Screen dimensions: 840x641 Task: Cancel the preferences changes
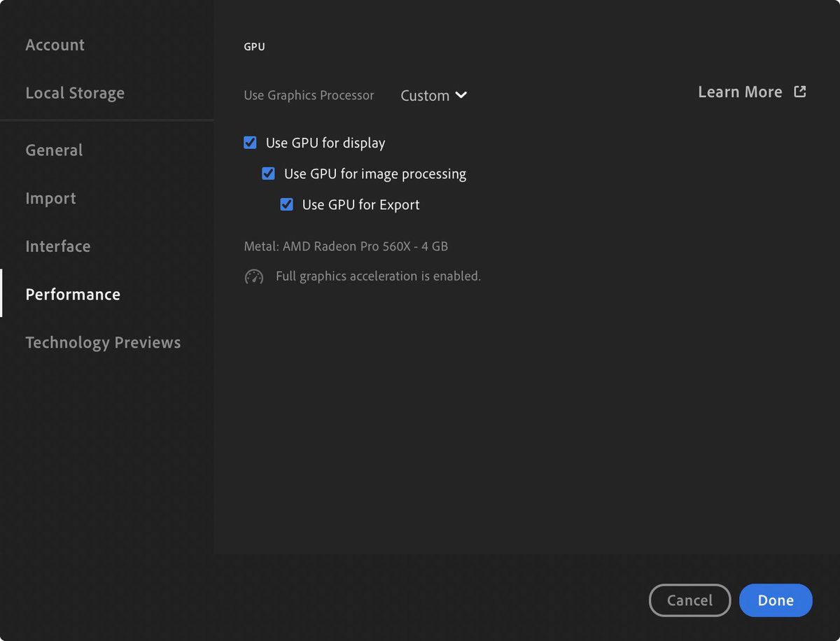[x=689, y=600]
